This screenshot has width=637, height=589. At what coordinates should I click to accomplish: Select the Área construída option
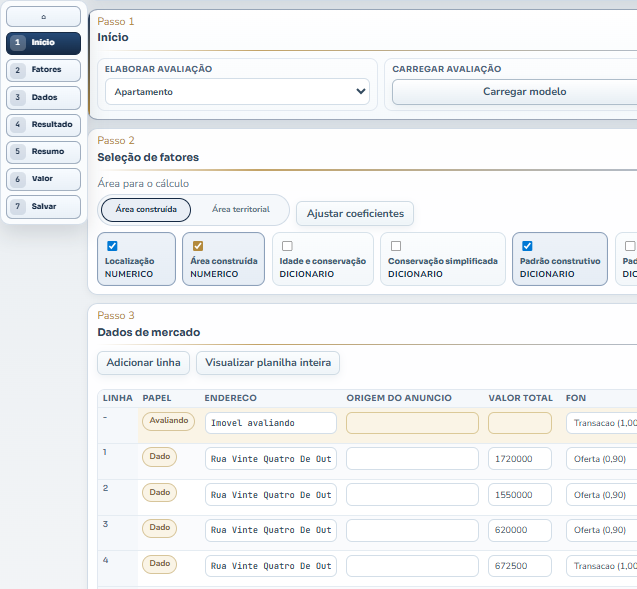[146, 210]
